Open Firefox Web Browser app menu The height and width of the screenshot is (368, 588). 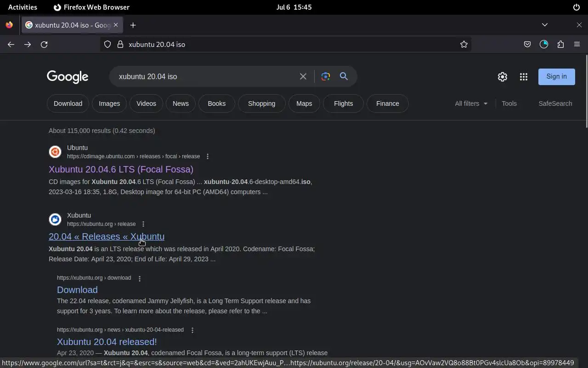[91, 7]
